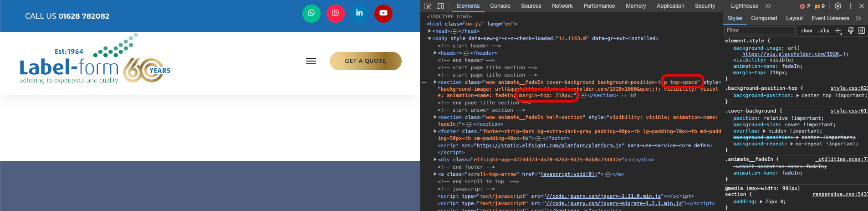
Task: Click the styles Filter input field
Action: pyautogui.click(x=760, y=31)
